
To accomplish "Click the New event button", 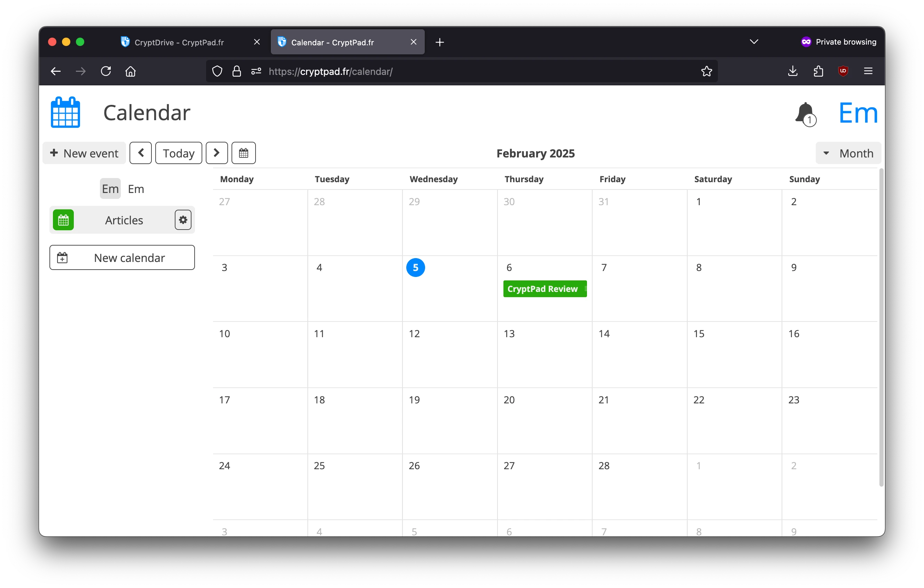I will (x=84, y=153).
